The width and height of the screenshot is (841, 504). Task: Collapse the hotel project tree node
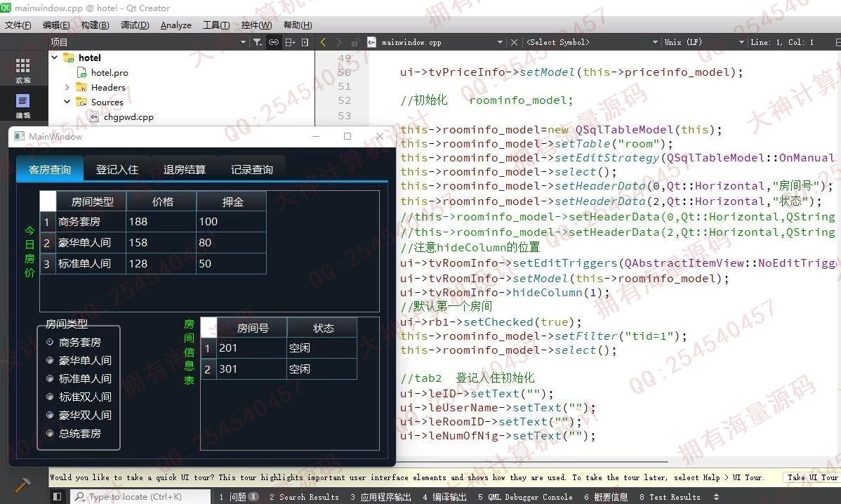pos(54,57)
